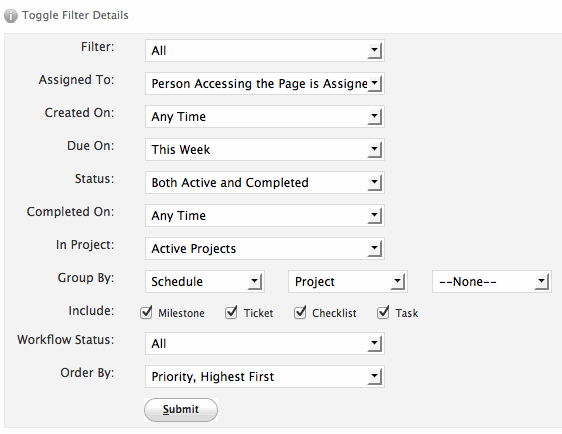Screen dimensions: 562x434
Task: Expand the Created On dropdown
Action: point(265,116)
